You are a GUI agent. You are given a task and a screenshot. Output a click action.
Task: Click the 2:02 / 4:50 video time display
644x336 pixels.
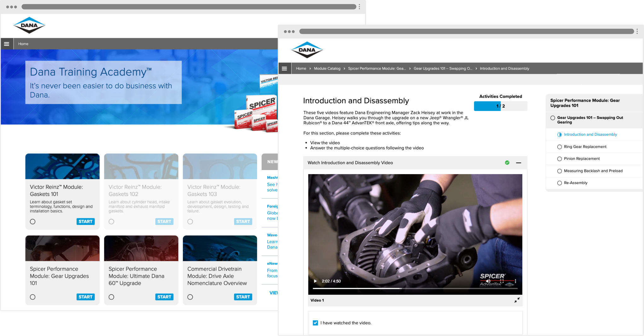331,281
